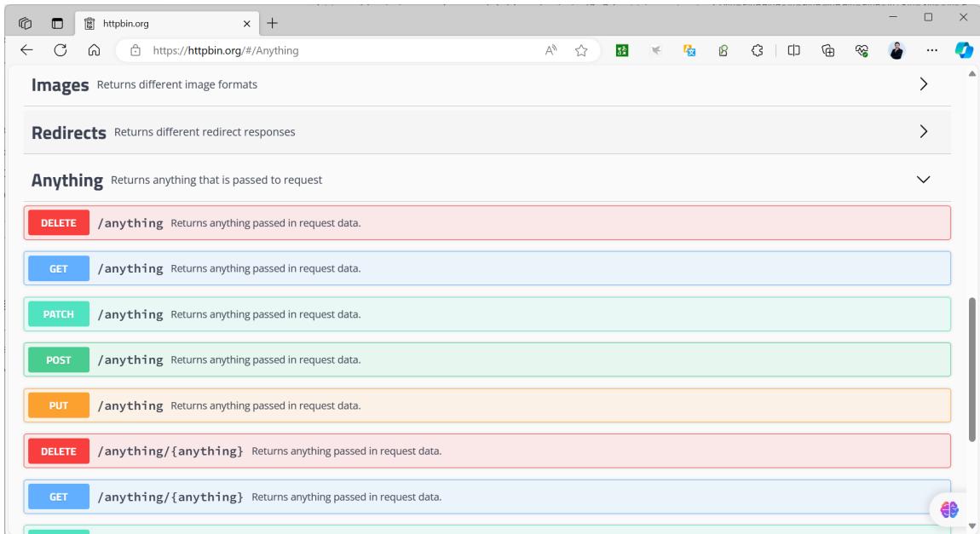
Task: Click the Anything section heading
Action: click(66, 181)
